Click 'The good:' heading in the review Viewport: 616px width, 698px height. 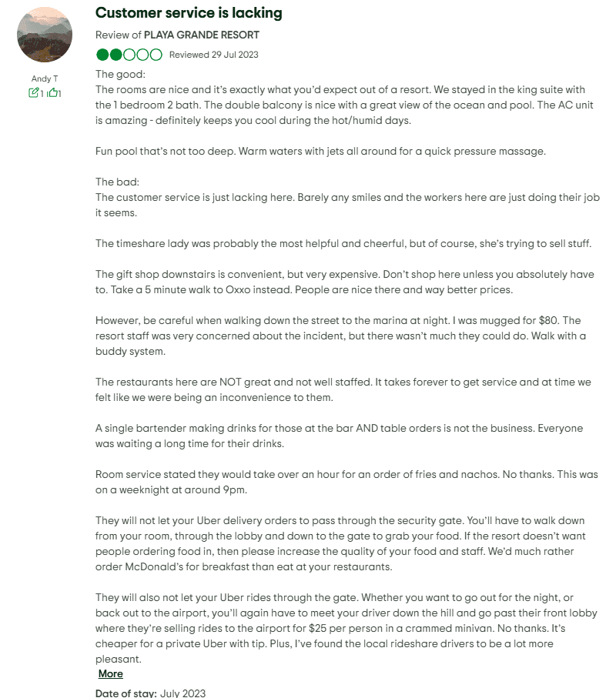coord(120,75)
